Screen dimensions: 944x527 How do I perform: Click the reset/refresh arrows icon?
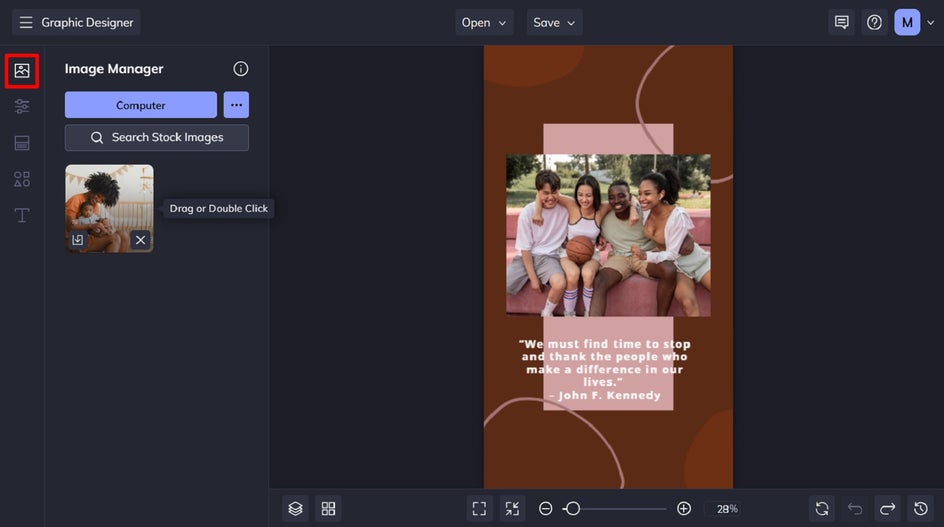point(822,508)
